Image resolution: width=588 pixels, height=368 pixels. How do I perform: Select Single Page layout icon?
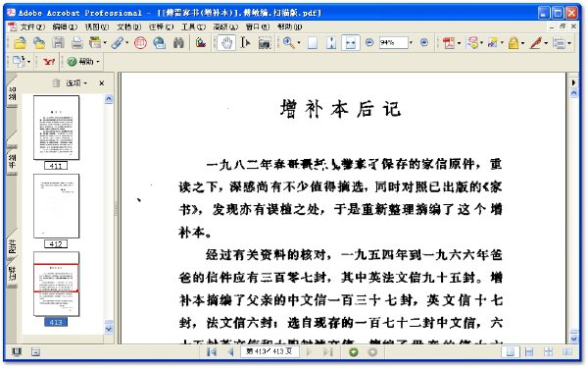coord(511,352)
